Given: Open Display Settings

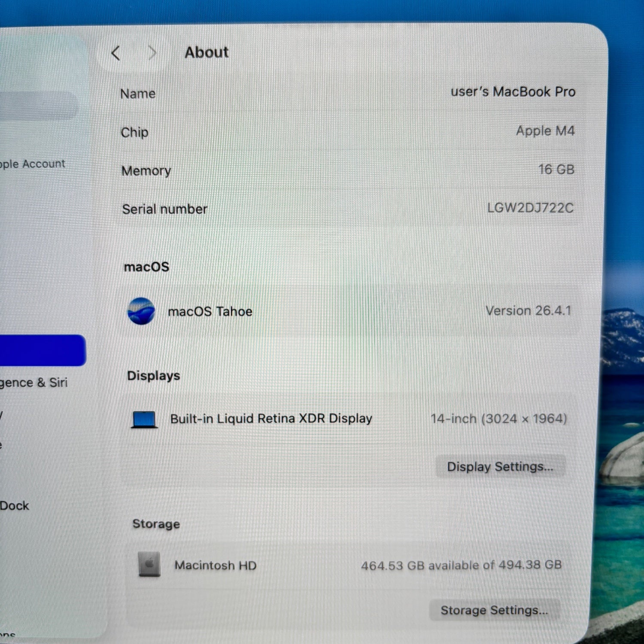Looking at the screenshot, I should tap(500, 466).
